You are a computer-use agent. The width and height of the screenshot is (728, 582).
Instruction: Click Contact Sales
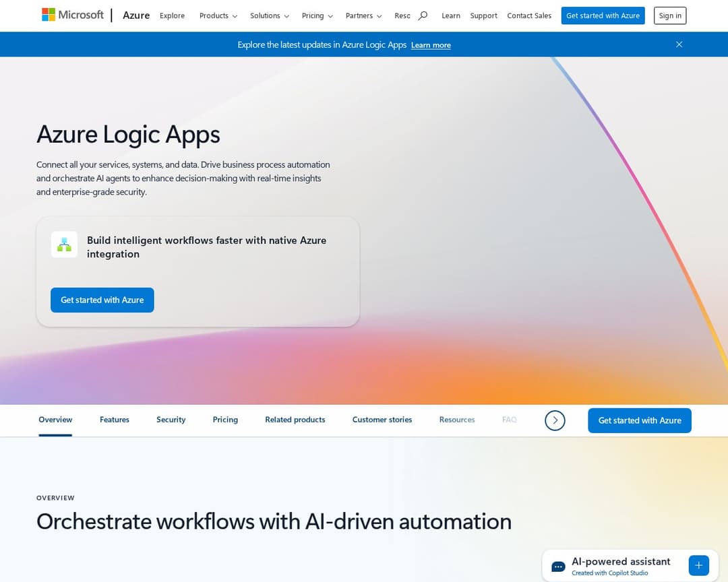point(529,15)
